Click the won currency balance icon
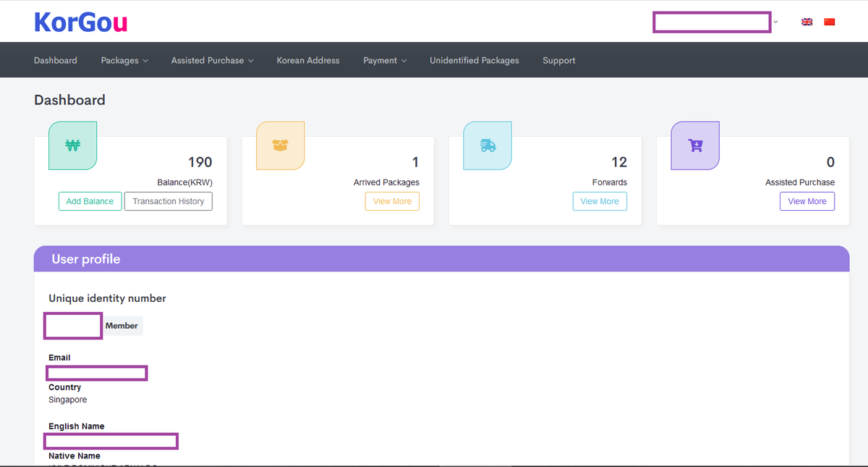Viewport: 868px width, 467px height. coord(72,146)
